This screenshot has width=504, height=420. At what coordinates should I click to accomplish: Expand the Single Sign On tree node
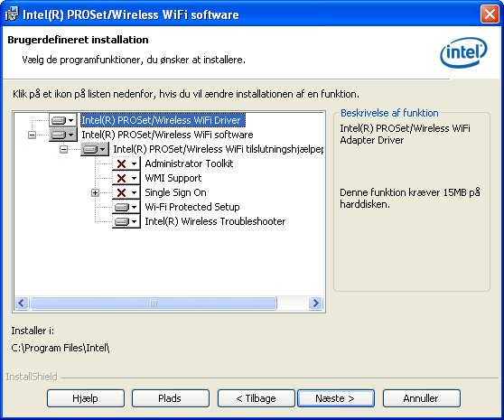(x=95, y=192)
